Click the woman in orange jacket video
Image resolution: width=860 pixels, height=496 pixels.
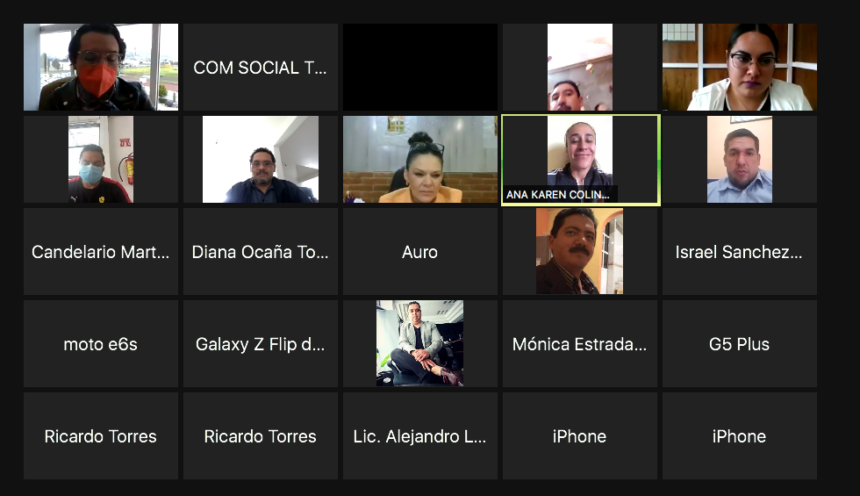point(420,159)
